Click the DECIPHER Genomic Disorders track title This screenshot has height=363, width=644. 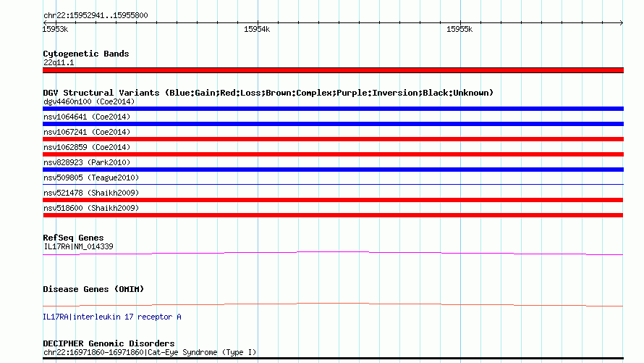coord(109,343)
